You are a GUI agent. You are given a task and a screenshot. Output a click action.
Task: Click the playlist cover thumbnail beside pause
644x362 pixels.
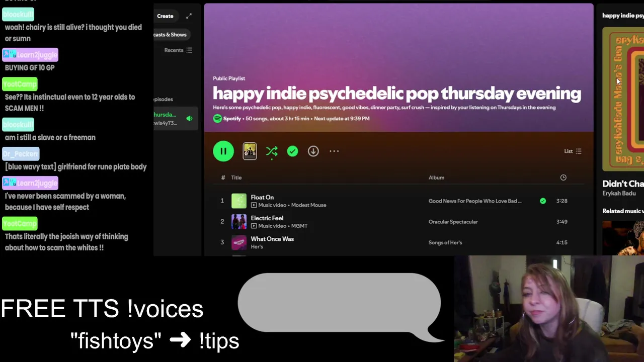tap(250, 151)
